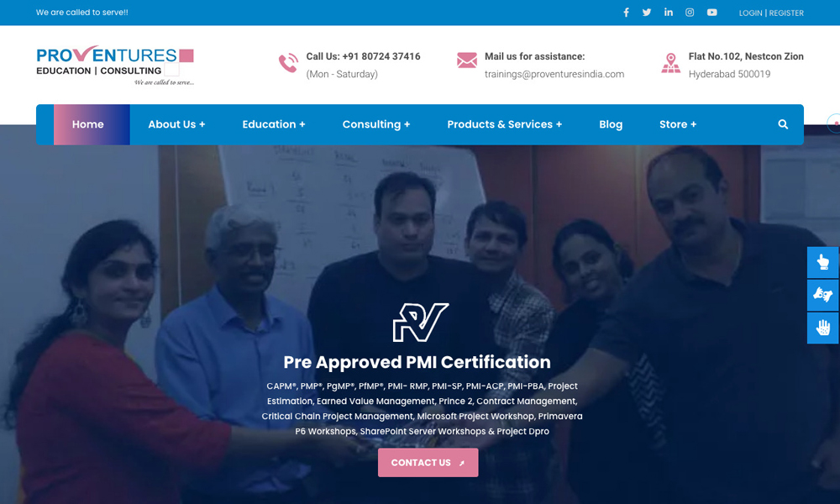
Task: Click the LOGIN link
Action: (750, 13)
